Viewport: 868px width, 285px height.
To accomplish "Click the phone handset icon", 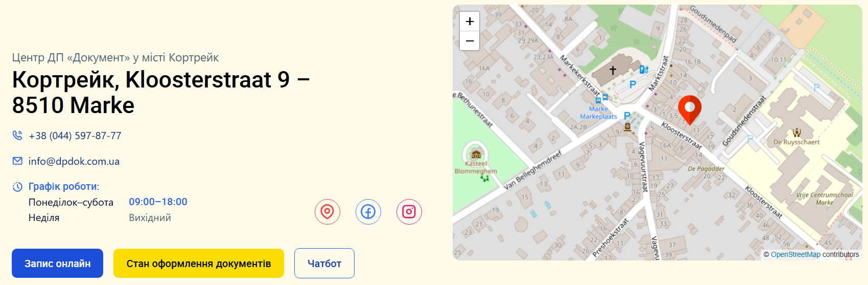I will (17, 136).
